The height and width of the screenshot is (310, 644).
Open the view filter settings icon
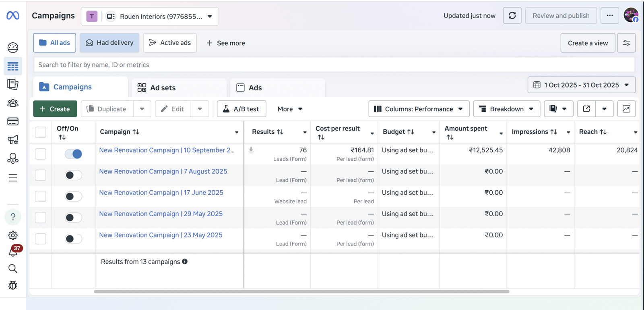click(x=626, y=43)
